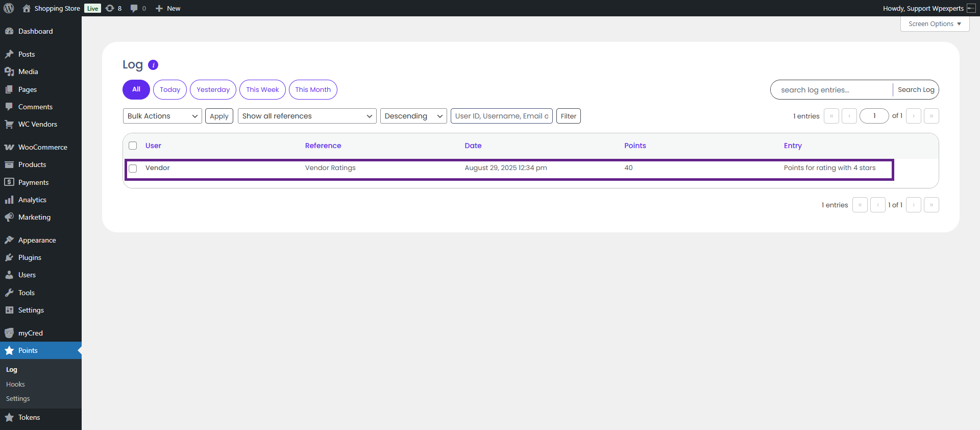Screen dimensions: 980x430
Task: Click the WordPress logo icon
Action: (9, 8)
